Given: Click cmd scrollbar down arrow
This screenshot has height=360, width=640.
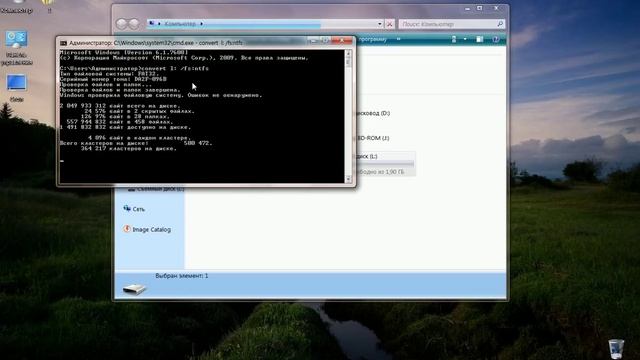Looking at the screenshot, I should click(x=348, y=179).
